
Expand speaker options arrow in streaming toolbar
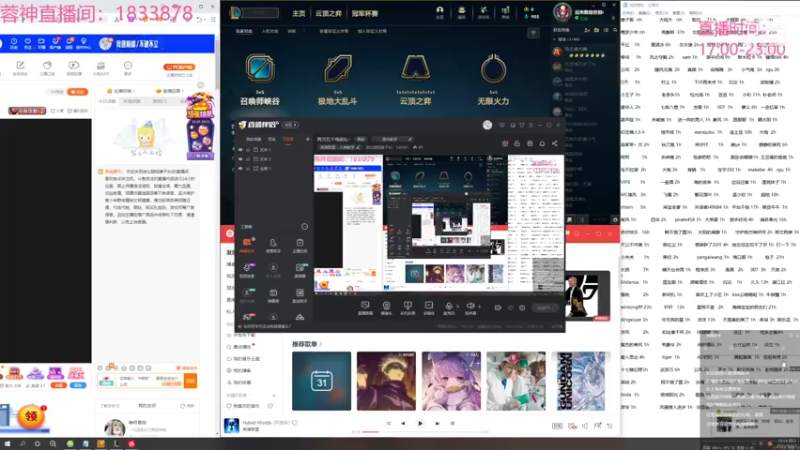point(479,307)
